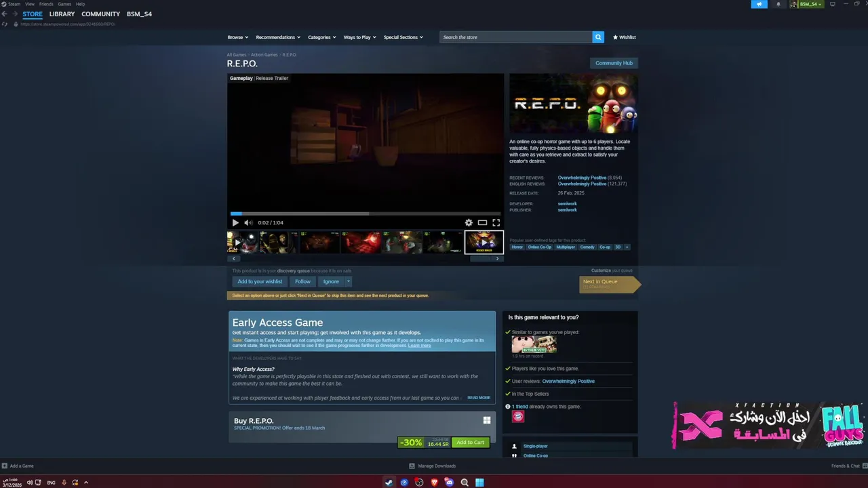Click the Horror tag
Image resolution: width=868 pixels, height=488 pixels.
(x=517, y=247)
